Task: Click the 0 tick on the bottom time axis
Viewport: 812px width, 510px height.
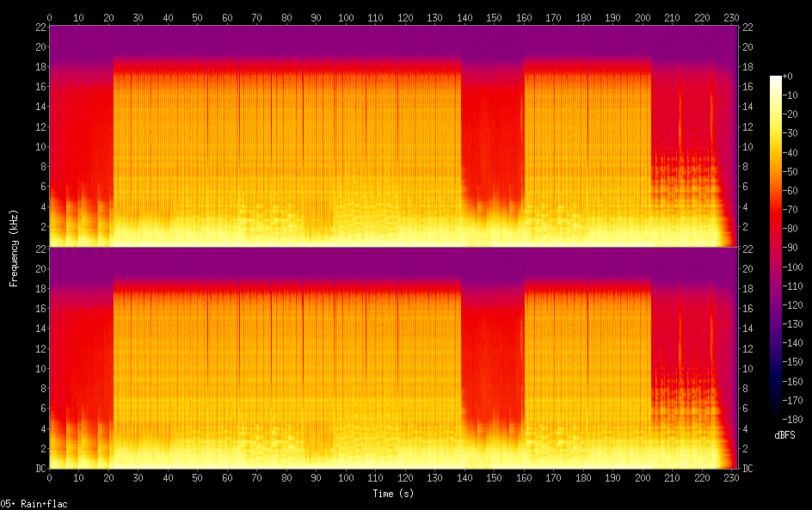Action: click(50, 478)
